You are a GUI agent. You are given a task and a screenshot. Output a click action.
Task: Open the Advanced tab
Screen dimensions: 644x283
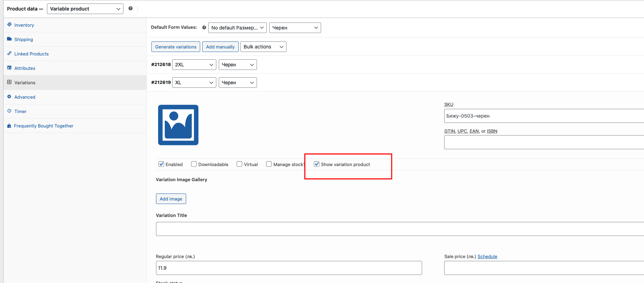pyautogui.click(x=75, y=97)
